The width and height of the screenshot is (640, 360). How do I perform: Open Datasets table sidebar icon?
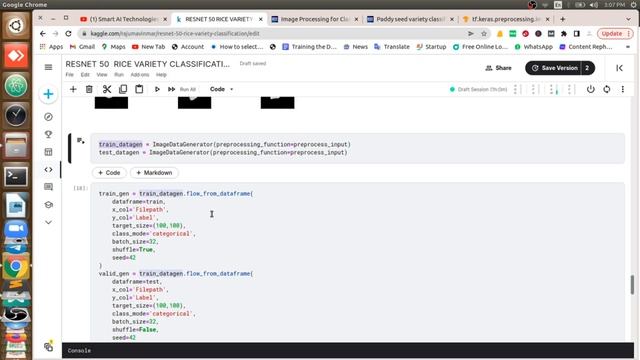tap(48, 152)
